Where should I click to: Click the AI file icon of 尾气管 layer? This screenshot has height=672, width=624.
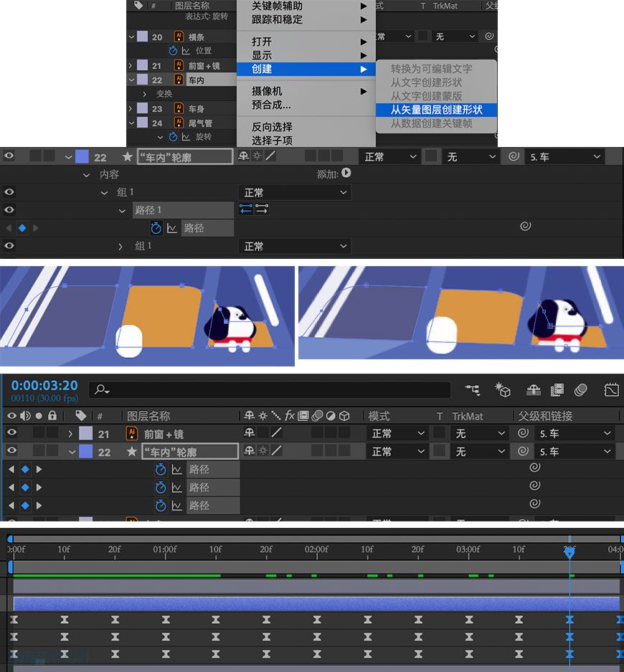179,123
